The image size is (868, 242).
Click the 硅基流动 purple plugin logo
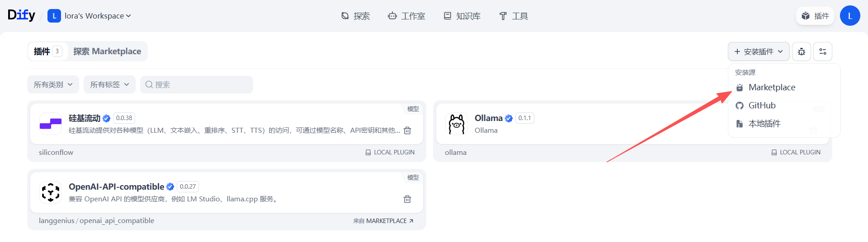tap(51, 124)
